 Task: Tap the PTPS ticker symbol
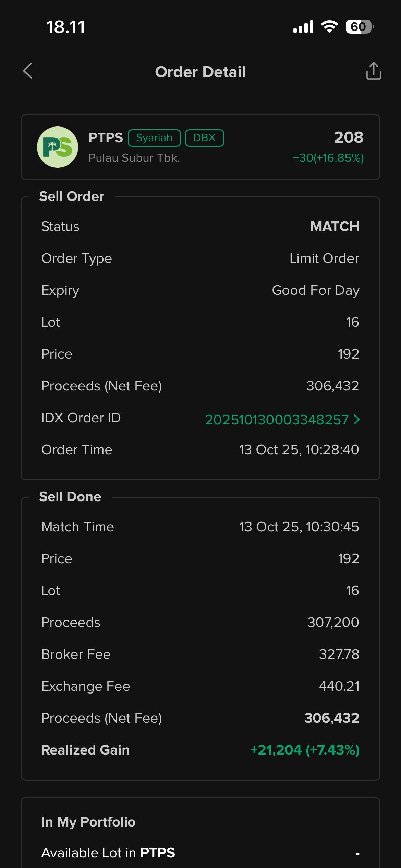(x=106, y=138)
